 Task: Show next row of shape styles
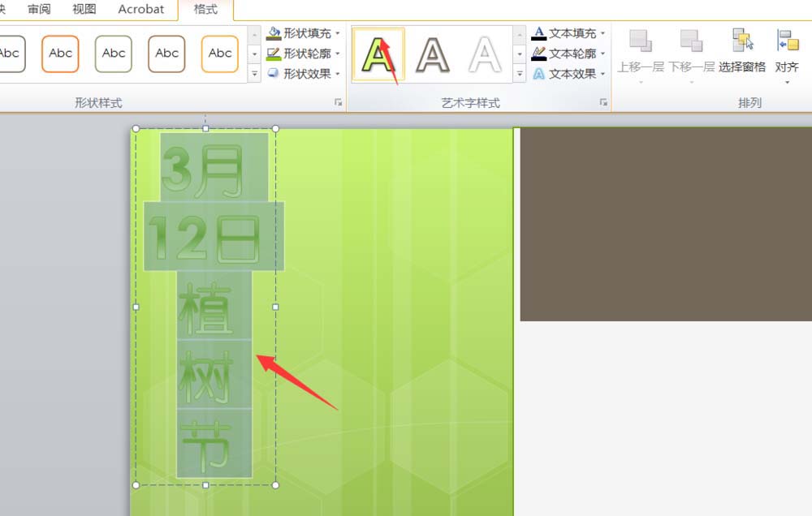point(254,54)
